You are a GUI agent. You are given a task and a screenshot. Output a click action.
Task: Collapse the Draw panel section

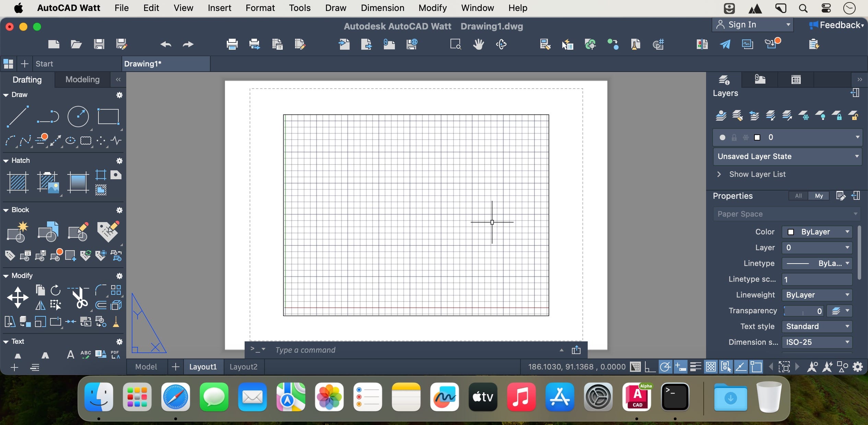(6, 95)
